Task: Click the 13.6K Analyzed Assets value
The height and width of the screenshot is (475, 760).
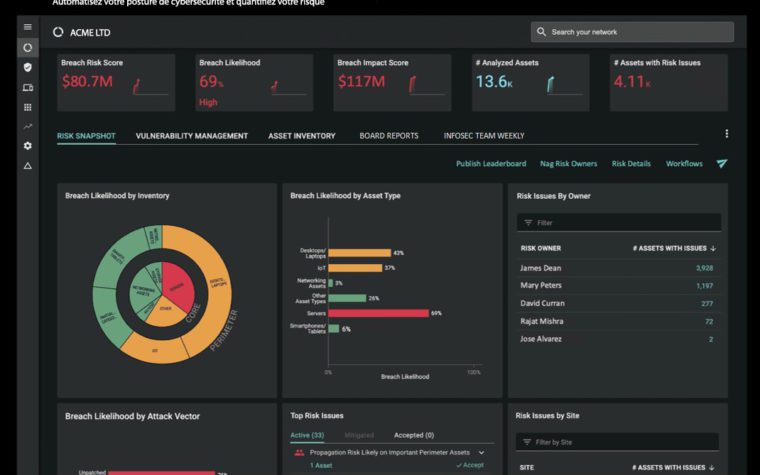Action: point(494,81)
